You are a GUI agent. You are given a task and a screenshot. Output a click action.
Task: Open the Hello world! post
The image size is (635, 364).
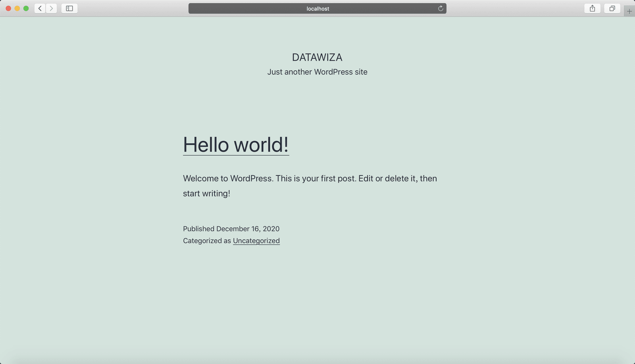pos(236,144)
